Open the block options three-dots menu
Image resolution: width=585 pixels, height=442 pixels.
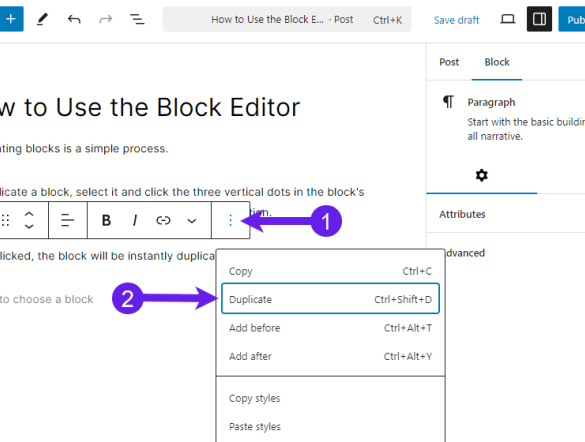tap(230, 220)
